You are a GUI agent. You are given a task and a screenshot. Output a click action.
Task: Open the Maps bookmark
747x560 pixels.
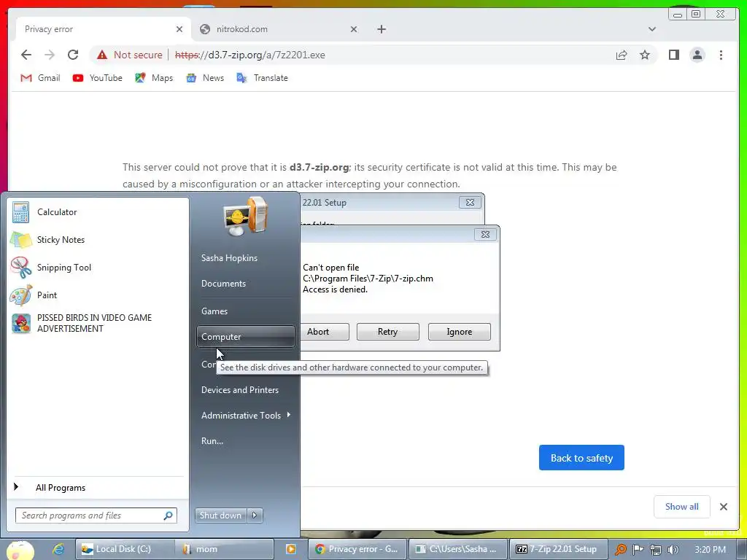click(154, 78)
